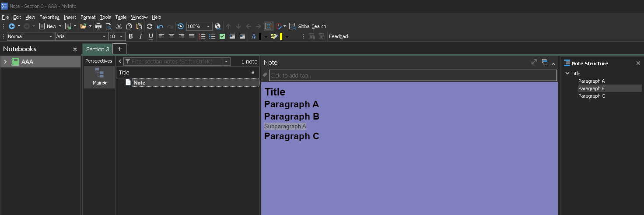The image size is (644, 215).
Task: Open the Format menu
Action: point(87,17)
